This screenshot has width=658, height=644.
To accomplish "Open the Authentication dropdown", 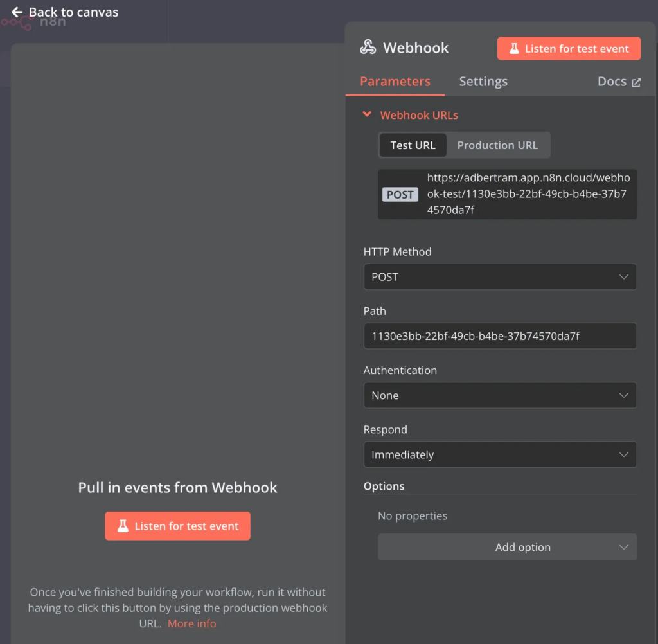I will click(500, 395).
